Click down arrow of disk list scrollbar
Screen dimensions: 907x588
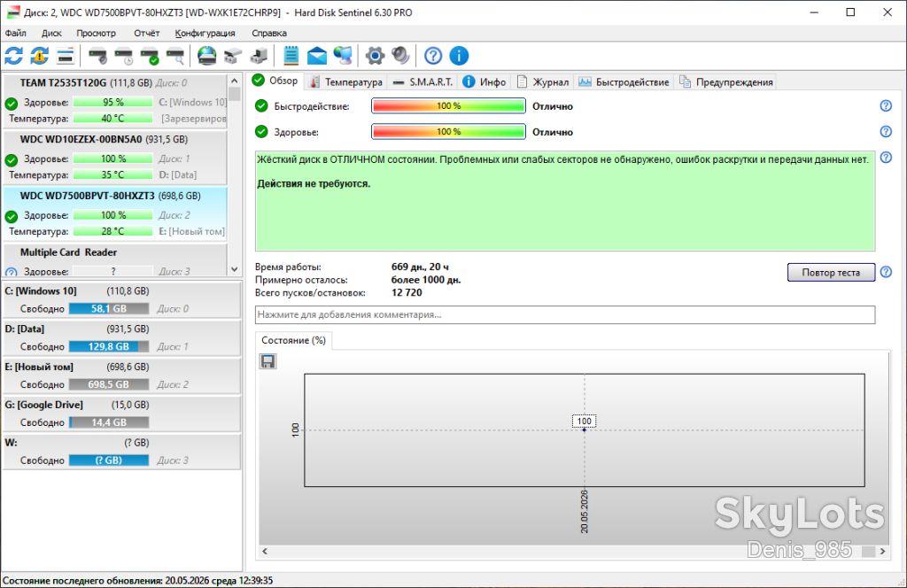coord(234,269)
